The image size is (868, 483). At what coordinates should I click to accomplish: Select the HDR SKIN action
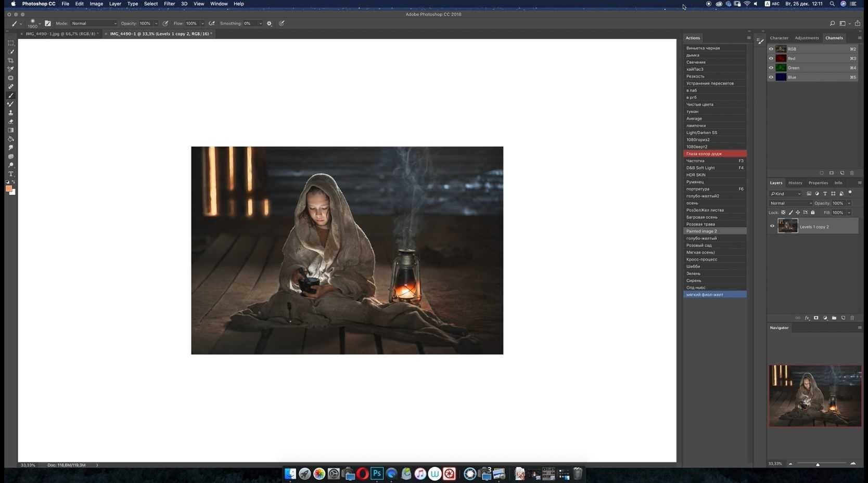click(714, 175)
